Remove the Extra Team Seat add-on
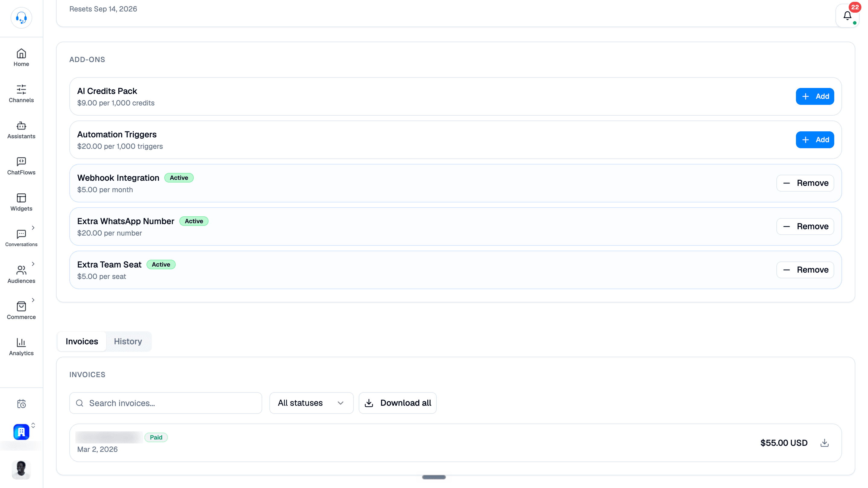Image resolution: width=868 pixels, height=488 pixels. (x=805, y=270)
